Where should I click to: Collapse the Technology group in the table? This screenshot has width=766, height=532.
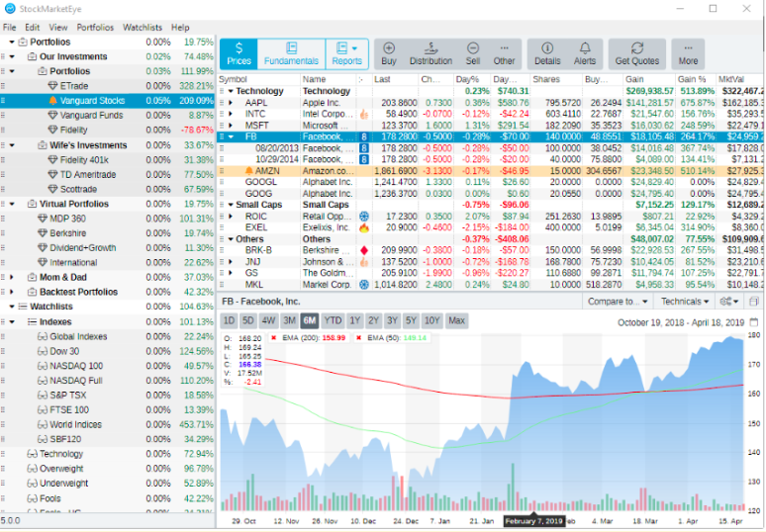click(x=231, y=91)
